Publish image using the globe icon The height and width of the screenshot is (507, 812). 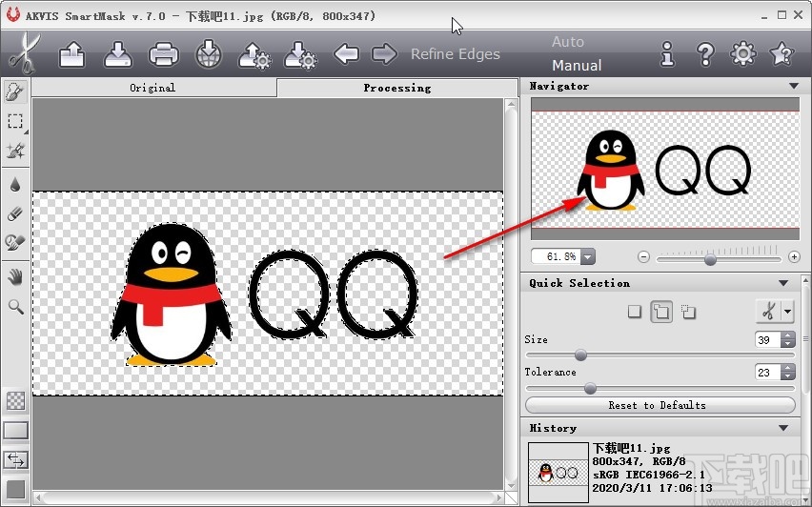tap(209, 54)
